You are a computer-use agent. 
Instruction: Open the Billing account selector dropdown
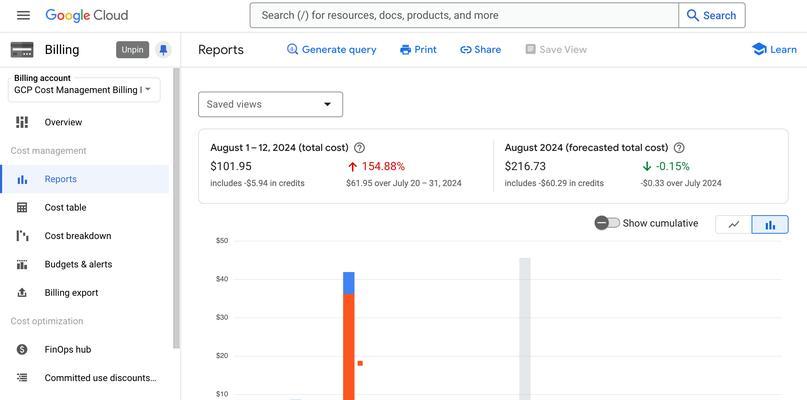[x=84, y=90]
